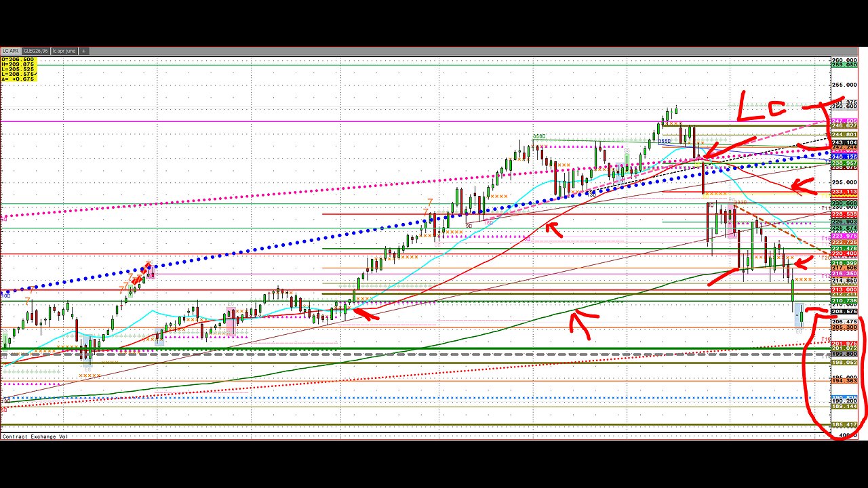
Task: Click the +0.675 net change readout
Action: click(18, 79)
